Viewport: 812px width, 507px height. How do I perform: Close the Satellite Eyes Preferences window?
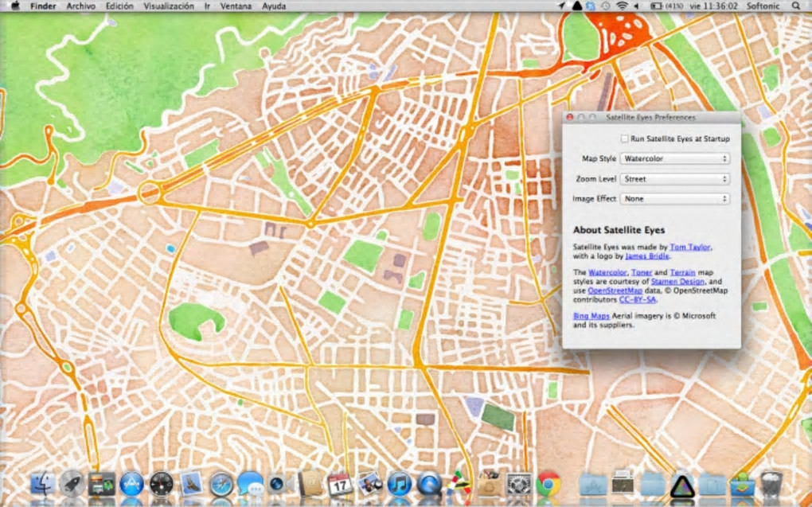click(569, 117)
